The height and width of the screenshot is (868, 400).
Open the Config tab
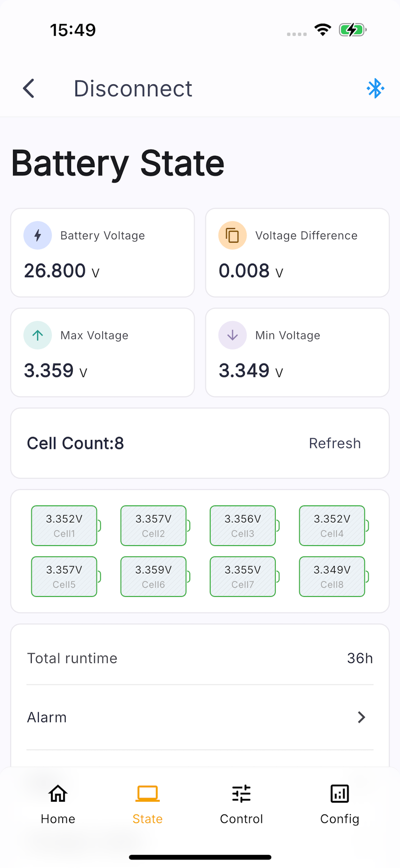[x=340, y=804]
